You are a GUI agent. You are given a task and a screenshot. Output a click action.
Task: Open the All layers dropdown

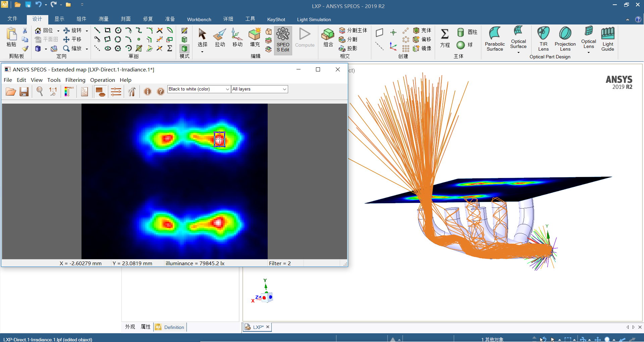tap(284, 89)
